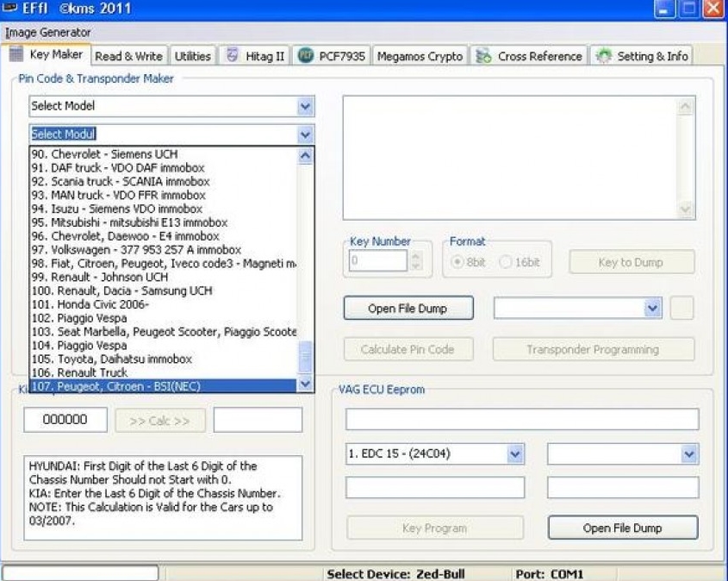
Task: Select '104. Piaggio Vespa' in the list
Action: point(163,346)
